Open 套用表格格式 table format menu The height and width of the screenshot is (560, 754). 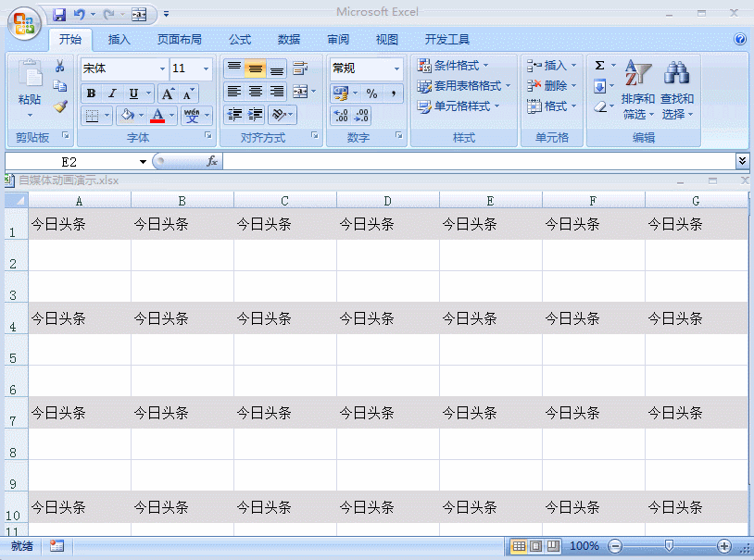coord(463,86)
